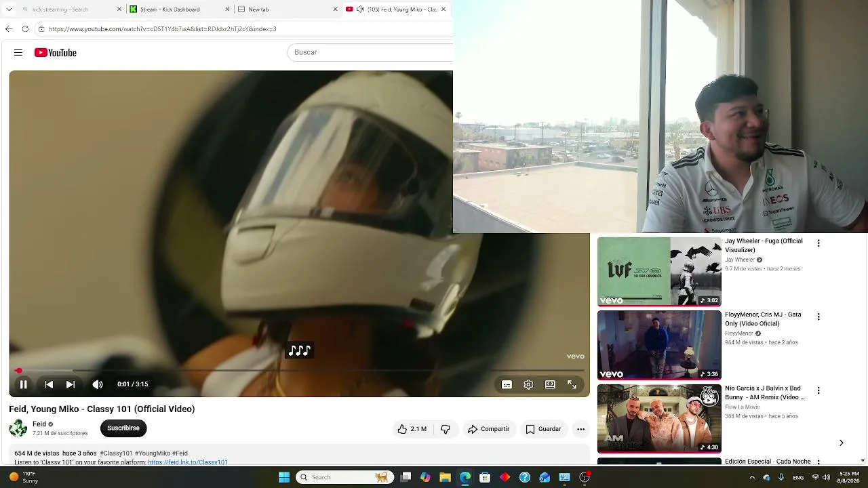
Task: Skip to the next video in playlist
Action: pos(71,384)
